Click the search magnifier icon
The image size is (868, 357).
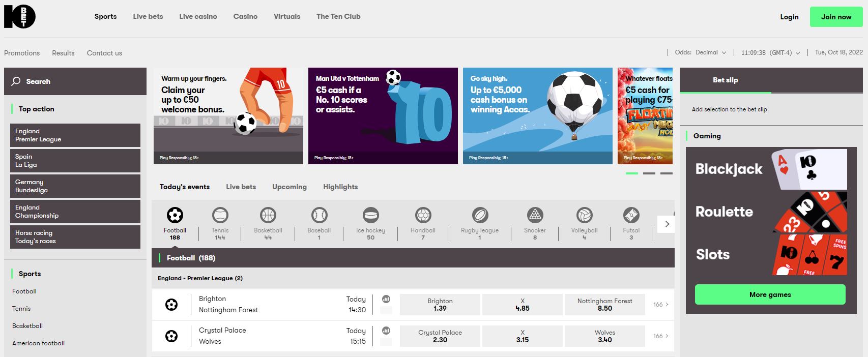tap(16, 81)
